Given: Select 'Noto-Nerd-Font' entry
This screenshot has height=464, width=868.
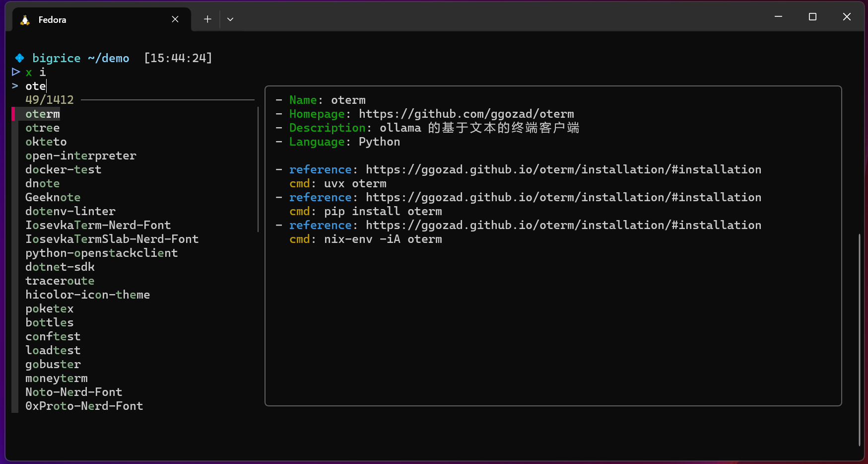Looking at the screenshot, I should coord(74,392).
